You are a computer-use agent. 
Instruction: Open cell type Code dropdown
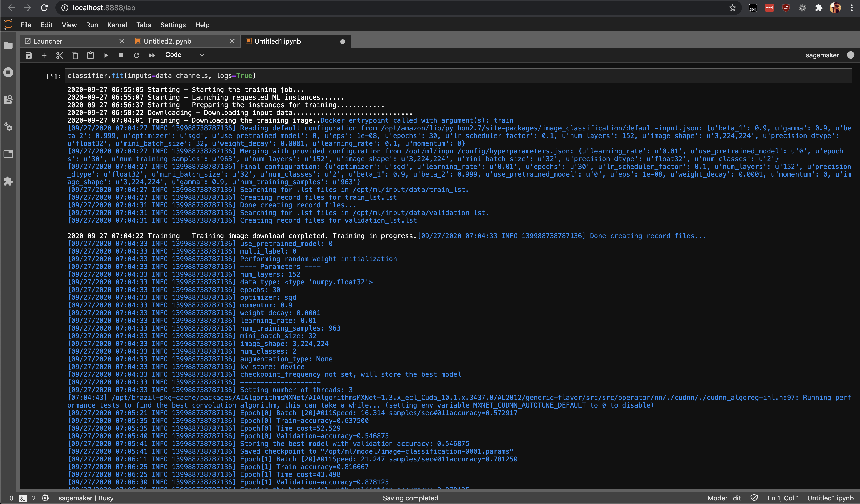click(x=185, y=55)
